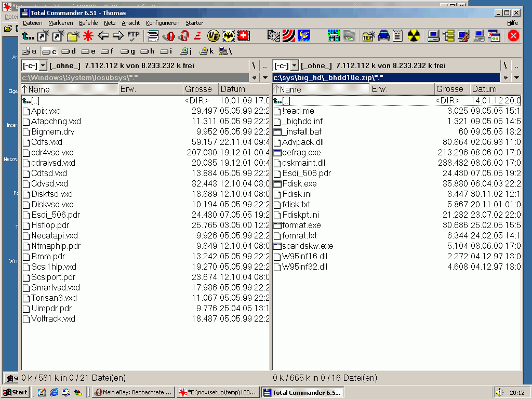Switch to Mein eBay taskbar window

click(134, 392)
